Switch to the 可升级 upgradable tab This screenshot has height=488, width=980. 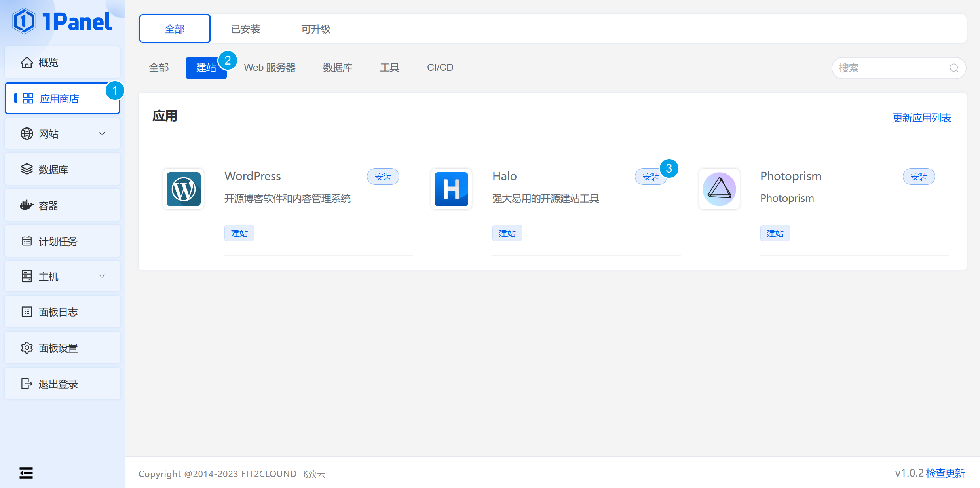pos(316,28)
